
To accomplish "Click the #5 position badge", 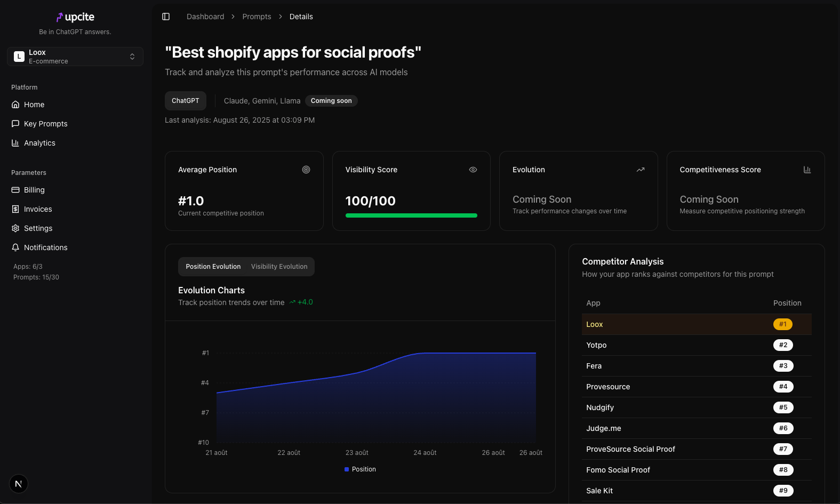I will pyautogui.click(x=783, y=407).
